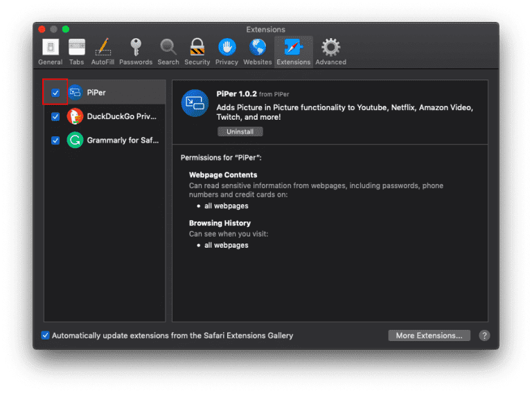The height and width of the screenshot is (393, 532).
Task: Click the Webpage Contents heading
Action: click(x=223, y=175)
